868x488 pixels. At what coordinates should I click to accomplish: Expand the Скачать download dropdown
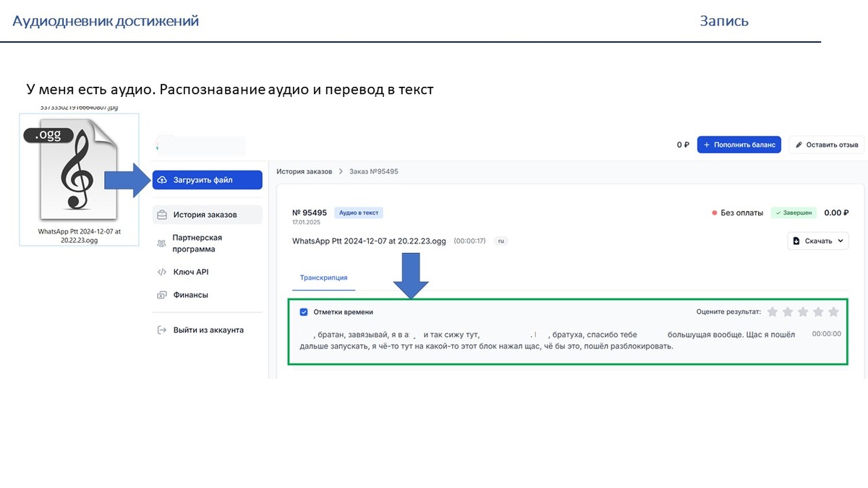pyautogui.click(x=818, y=241)
